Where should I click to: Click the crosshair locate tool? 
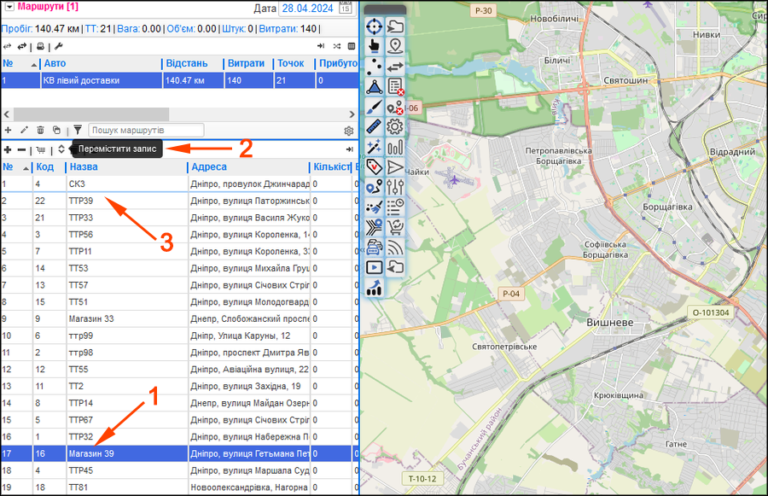(x=374, y=26)
